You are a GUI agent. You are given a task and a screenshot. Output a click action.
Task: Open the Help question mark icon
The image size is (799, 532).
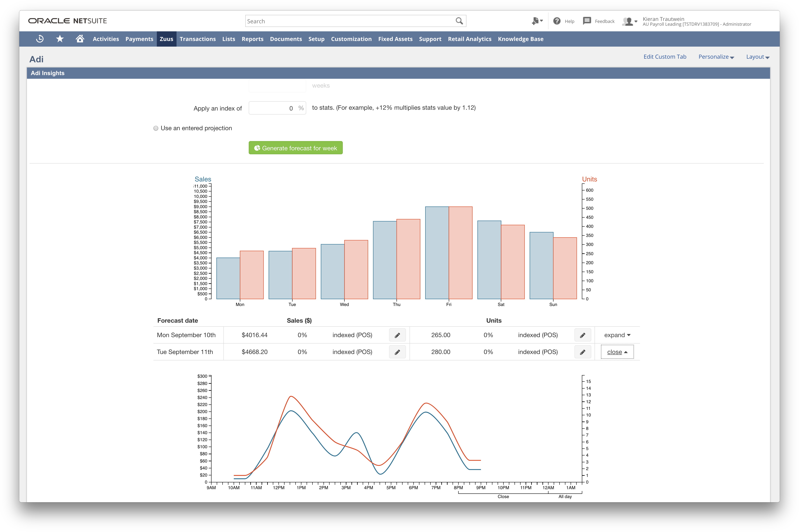557,21
